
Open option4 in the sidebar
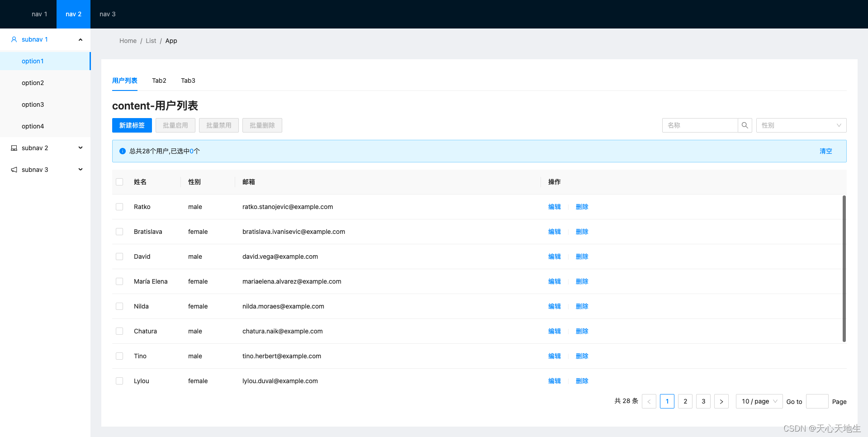point(45,126)
